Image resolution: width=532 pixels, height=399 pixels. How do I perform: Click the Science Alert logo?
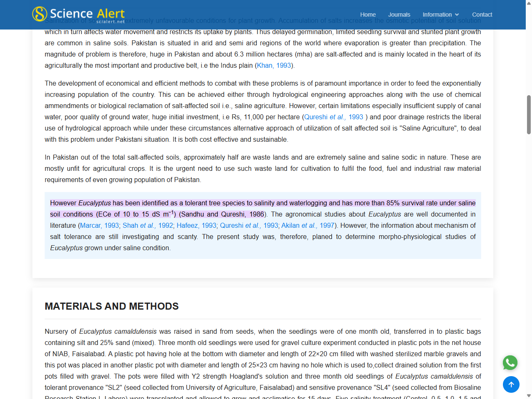tap(79, 14)
